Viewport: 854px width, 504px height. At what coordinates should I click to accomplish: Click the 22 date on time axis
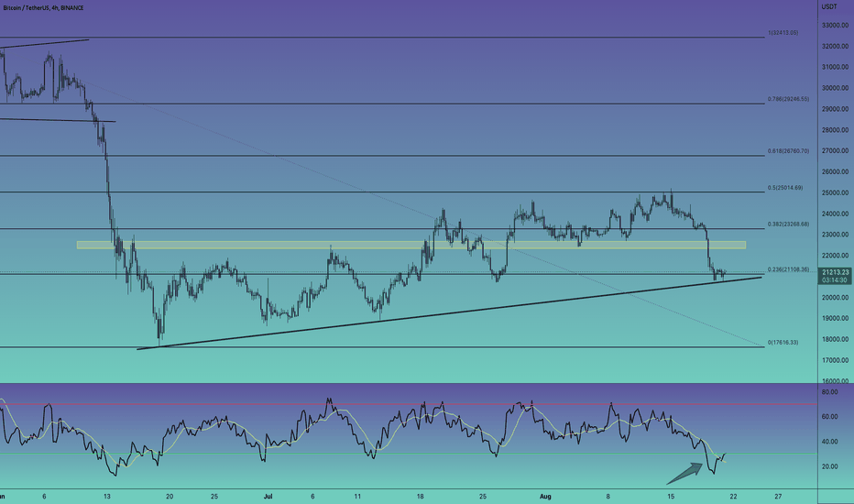(x=734, y=497)
